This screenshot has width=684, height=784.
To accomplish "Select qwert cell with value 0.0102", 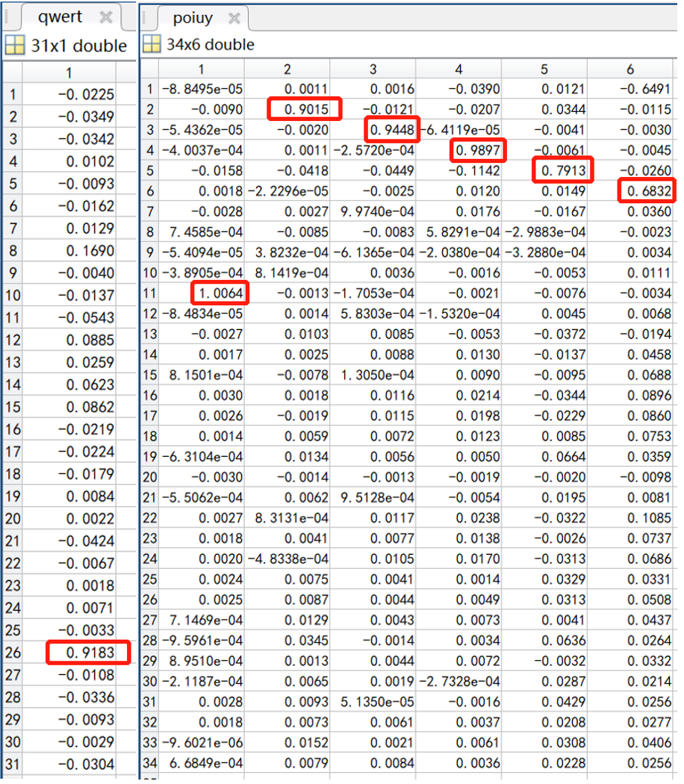I will (x=69, y=161).
